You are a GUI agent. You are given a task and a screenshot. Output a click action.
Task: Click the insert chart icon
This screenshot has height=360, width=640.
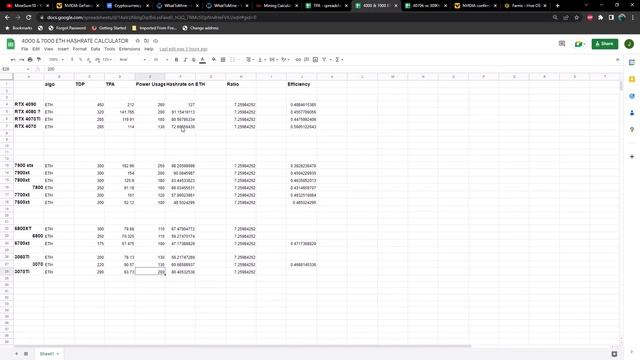pos(315,60)
